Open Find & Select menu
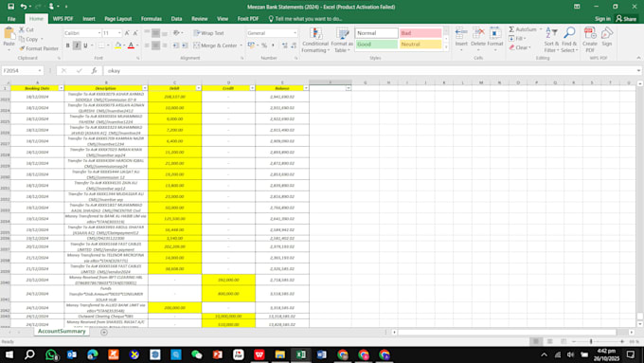Image resolution: width=644 pixels, height=363 pixels. pyautogui.click(x=569, y=40)
